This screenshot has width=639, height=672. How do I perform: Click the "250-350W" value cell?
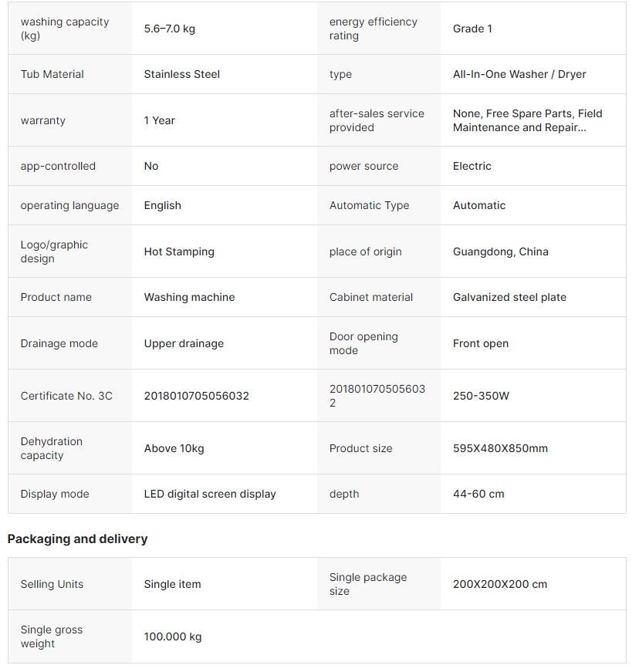point(481,396)
